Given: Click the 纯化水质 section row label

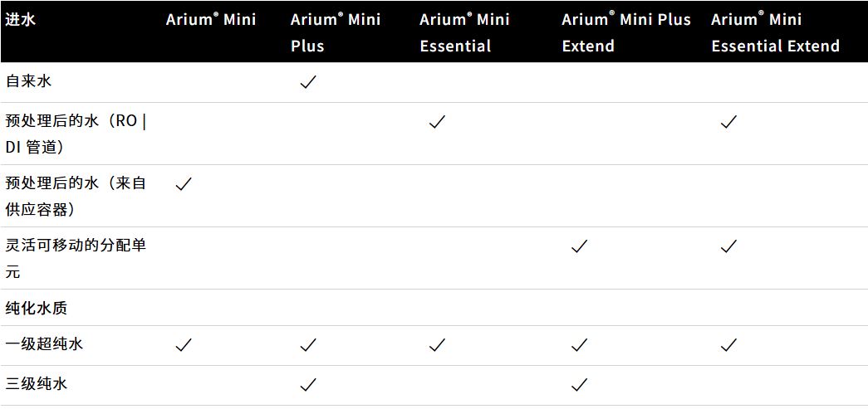Looking at the screenshot, I should pyautogui.click(x=37, y=309).
